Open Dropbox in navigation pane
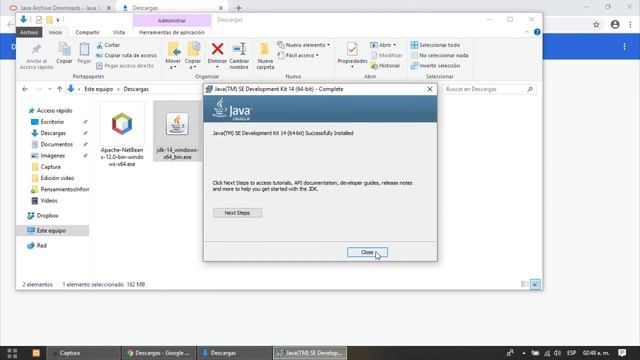The width and height of the screenshot is (640, 360). (47, 216)
